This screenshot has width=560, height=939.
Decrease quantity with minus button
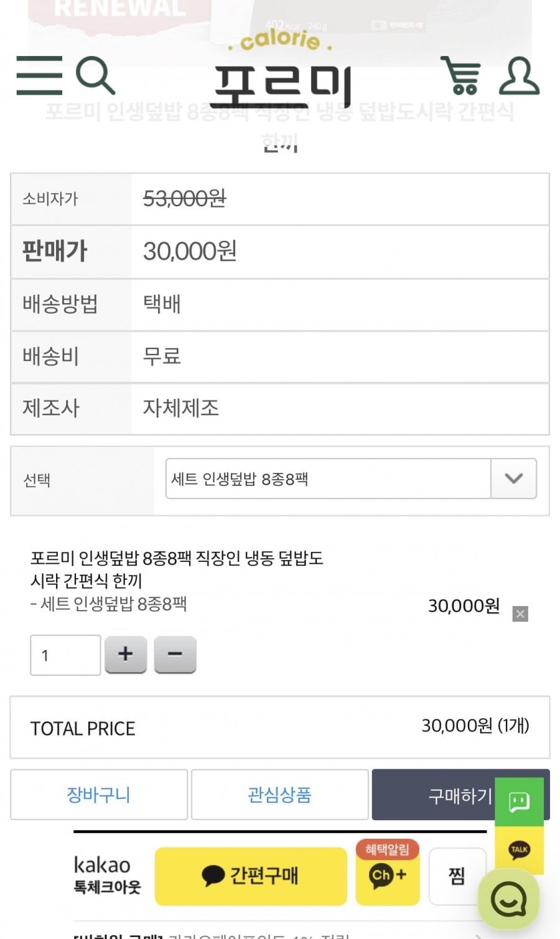pyautogui.click(x=175, y=654)
